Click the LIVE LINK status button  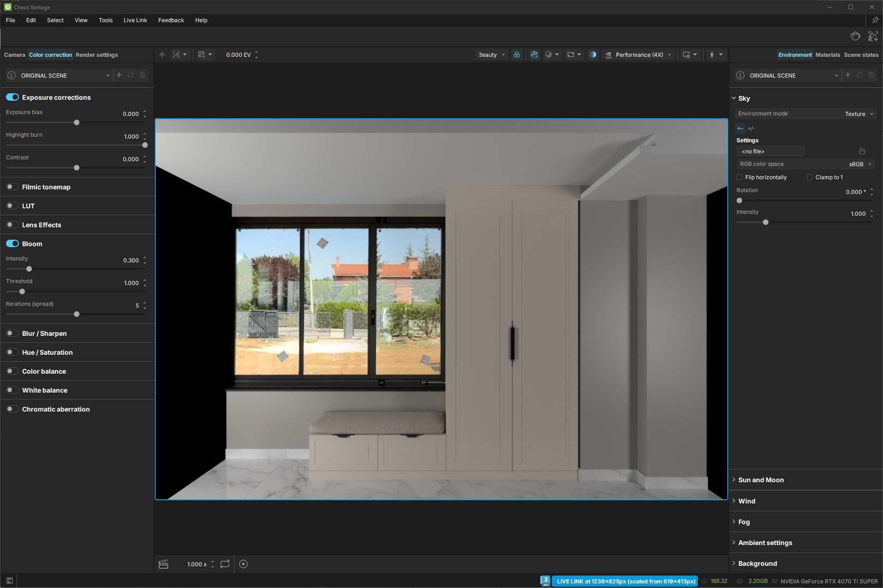[x=626, y=581]
